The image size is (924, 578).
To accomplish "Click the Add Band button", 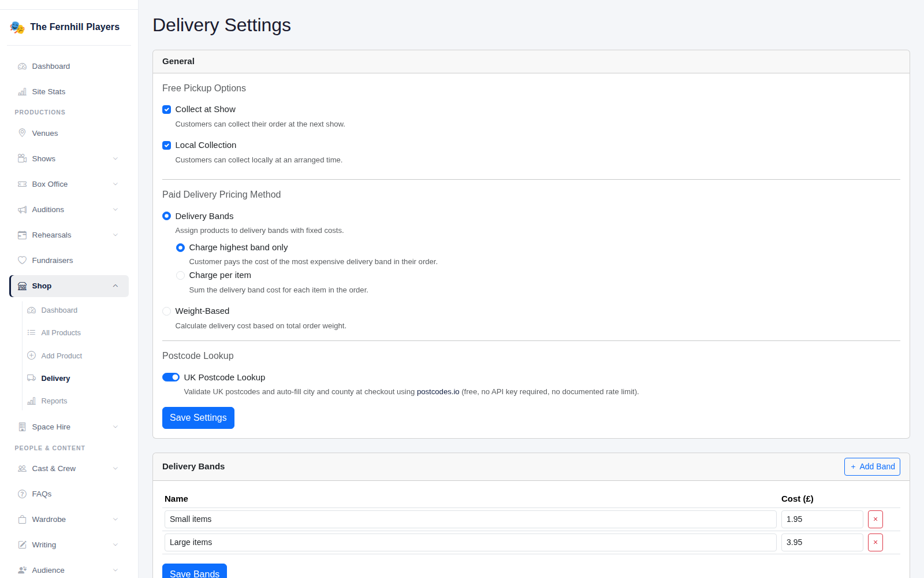I will [872, 467].
